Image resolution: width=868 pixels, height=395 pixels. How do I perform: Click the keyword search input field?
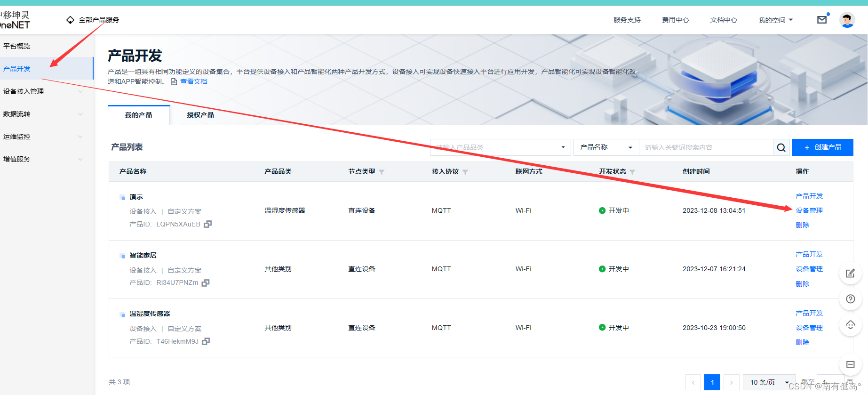coord(706,147)
